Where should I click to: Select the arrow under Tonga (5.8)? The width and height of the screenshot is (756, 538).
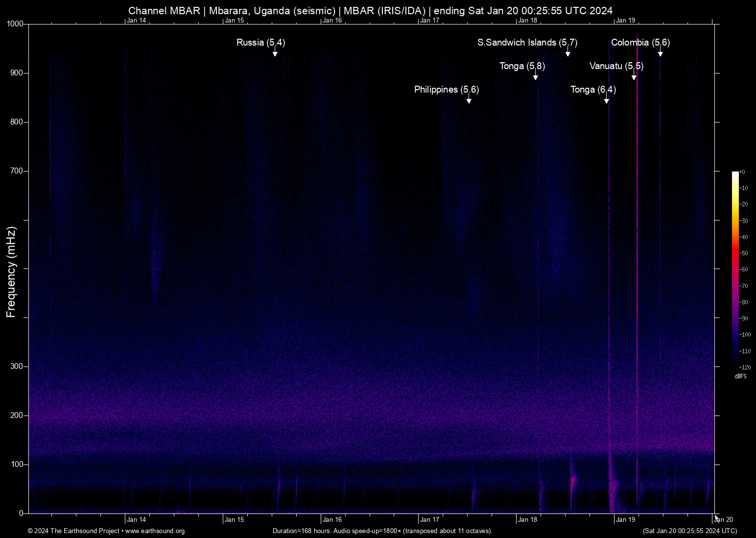536,76
